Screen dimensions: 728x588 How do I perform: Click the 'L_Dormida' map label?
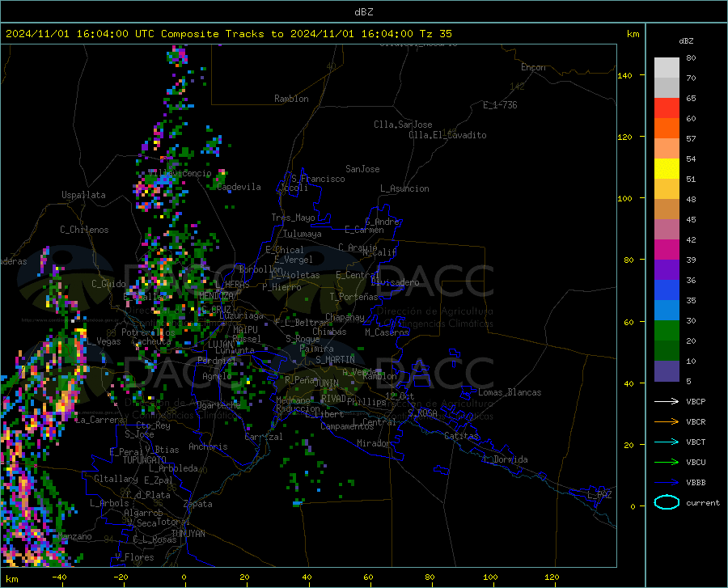click(505, 459)
